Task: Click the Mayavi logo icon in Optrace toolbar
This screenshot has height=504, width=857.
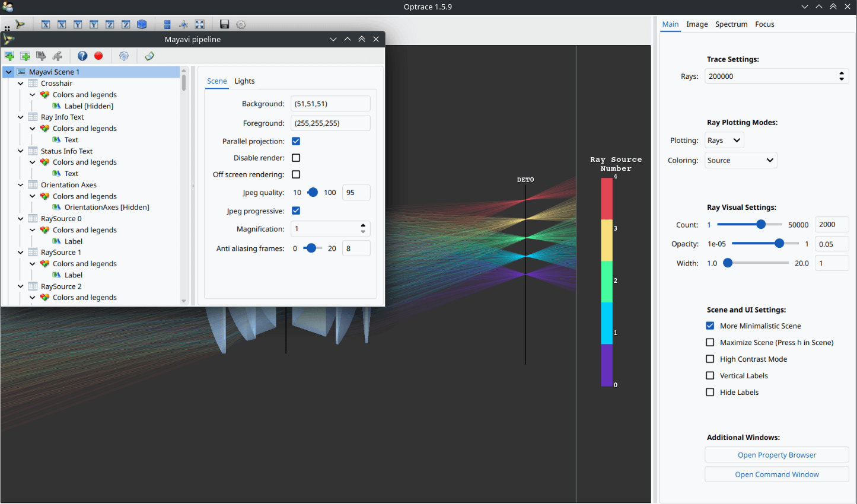Action: pyautogui.click(x=20, y=24)
